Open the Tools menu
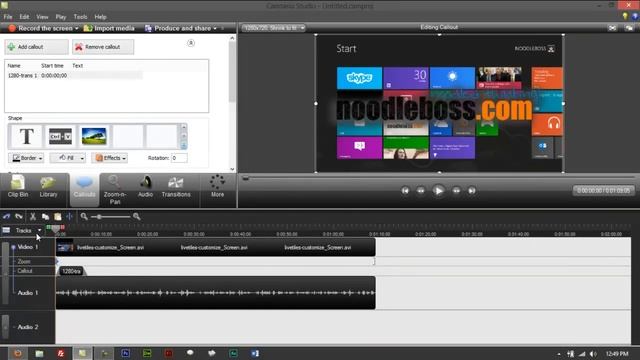 coord(80,17)
